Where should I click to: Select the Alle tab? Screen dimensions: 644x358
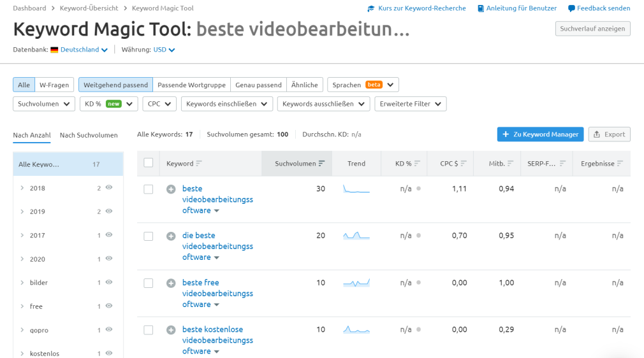(24, 85)
